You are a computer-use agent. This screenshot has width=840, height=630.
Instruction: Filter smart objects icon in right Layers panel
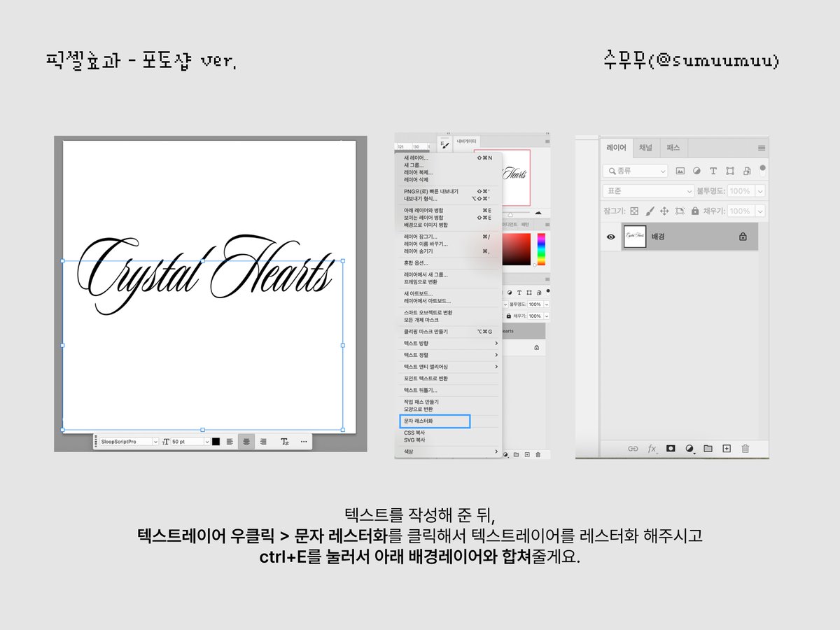click(x=747, y=171)
